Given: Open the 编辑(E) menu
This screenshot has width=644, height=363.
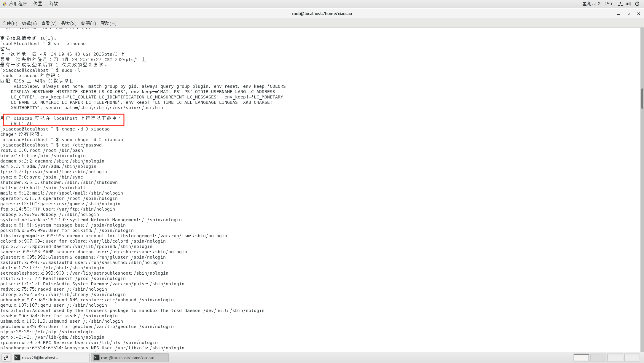Looking at the screenshot, I should 29,23.
